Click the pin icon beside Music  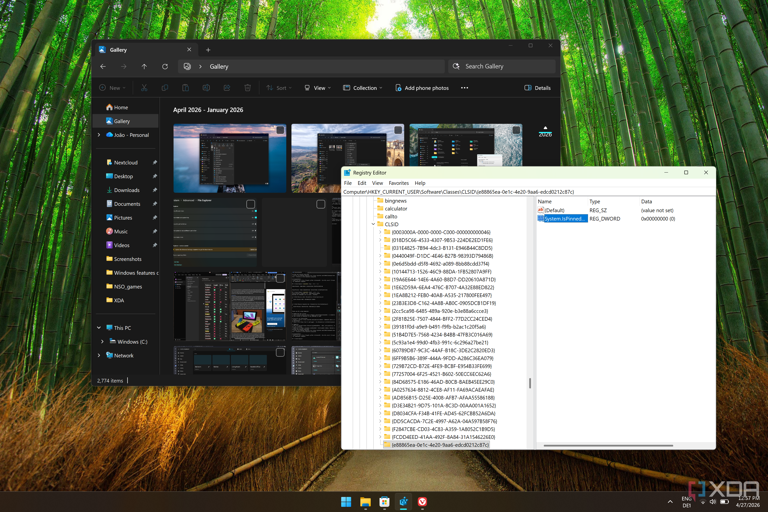point(155,231)
